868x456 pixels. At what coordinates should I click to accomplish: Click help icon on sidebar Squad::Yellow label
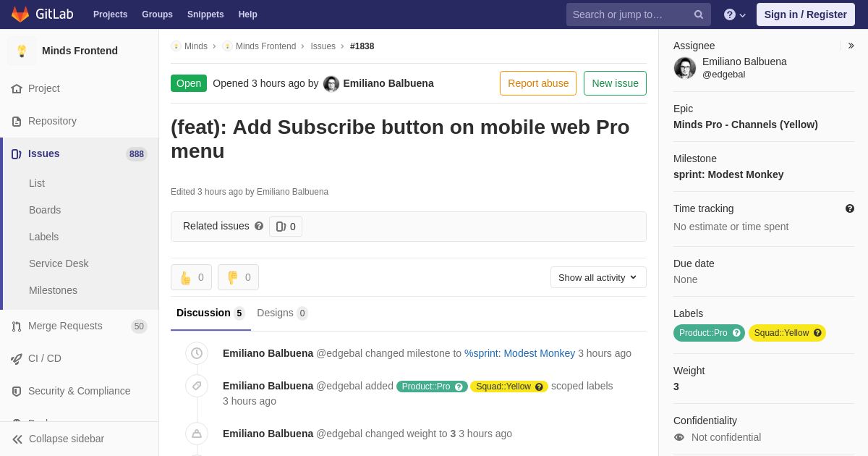click(817, 333)
